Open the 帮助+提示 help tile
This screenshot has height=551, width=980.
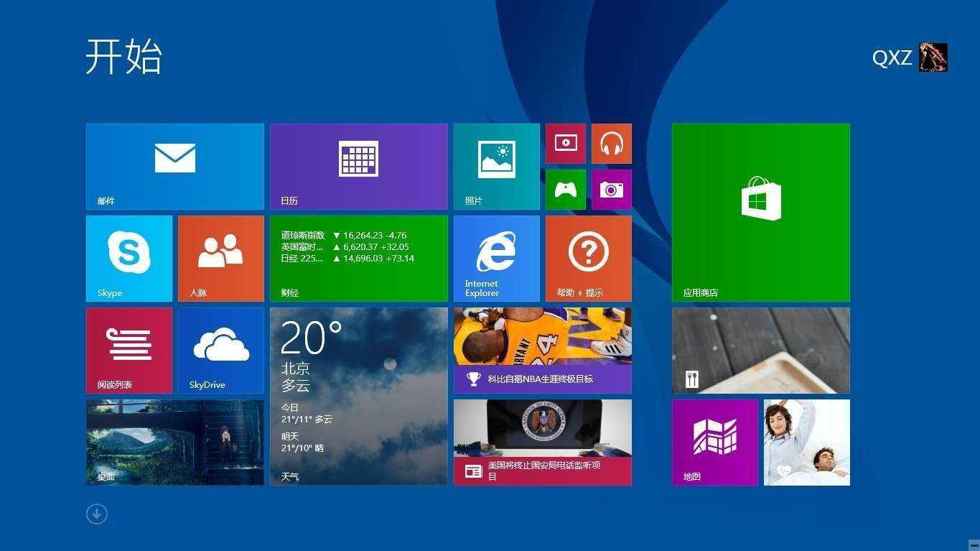(x=587, y=258)
